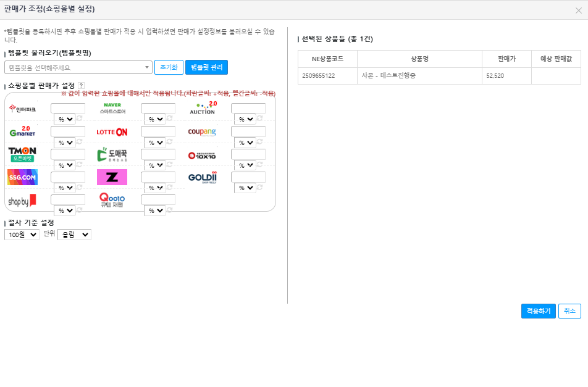Click the NE상품코드 column header
588x387 pixels.
[327, 59]
